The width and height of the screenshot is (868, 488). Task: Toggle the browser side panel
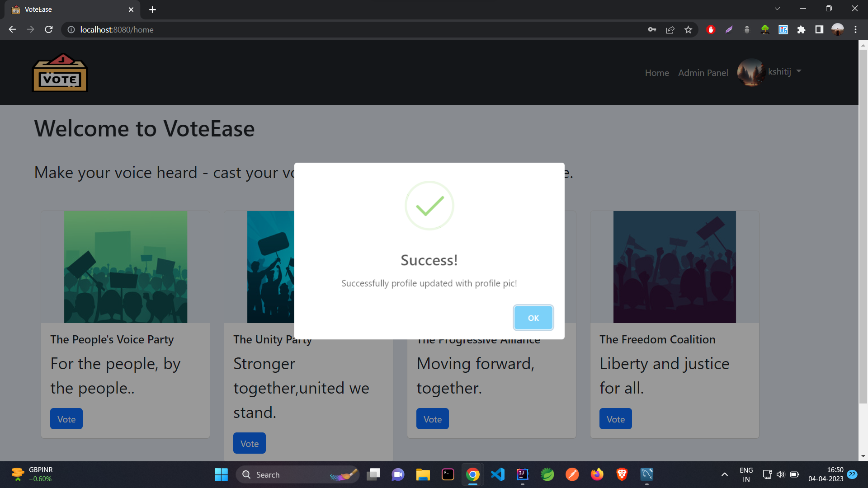[x=819, y=30]
